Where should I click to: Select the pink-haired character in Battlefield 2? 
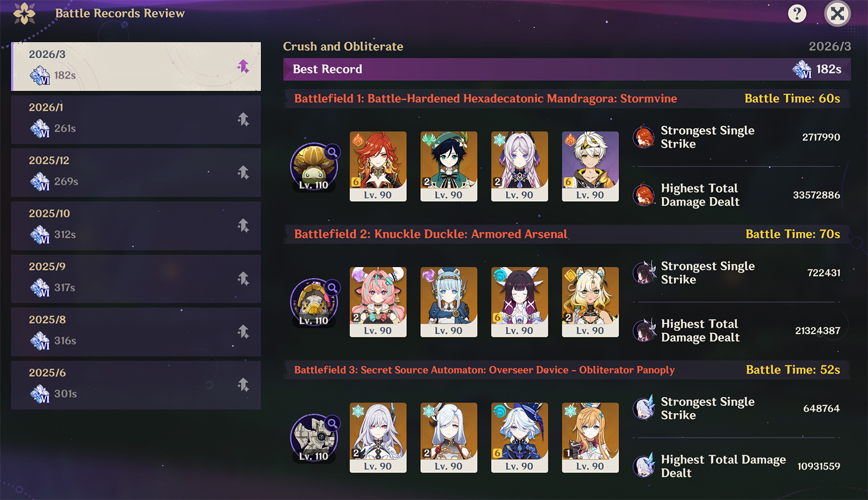[378, 302]
